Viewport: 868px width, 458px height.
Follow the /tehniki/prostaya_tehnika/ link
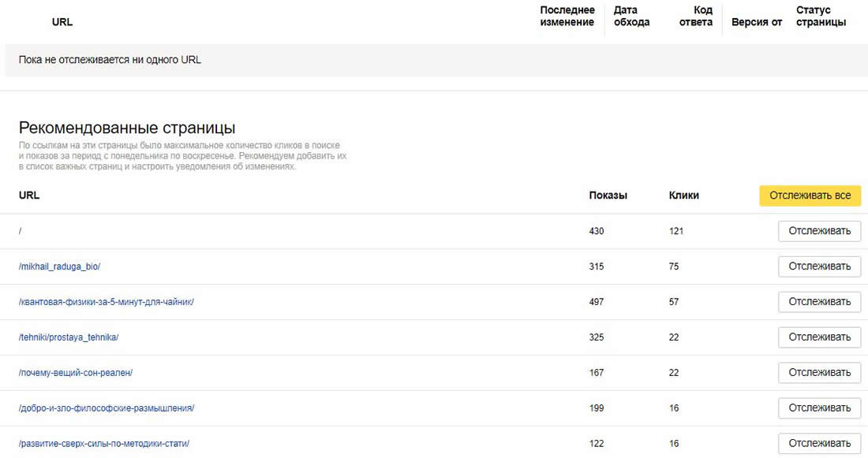[x=69, y=337]
